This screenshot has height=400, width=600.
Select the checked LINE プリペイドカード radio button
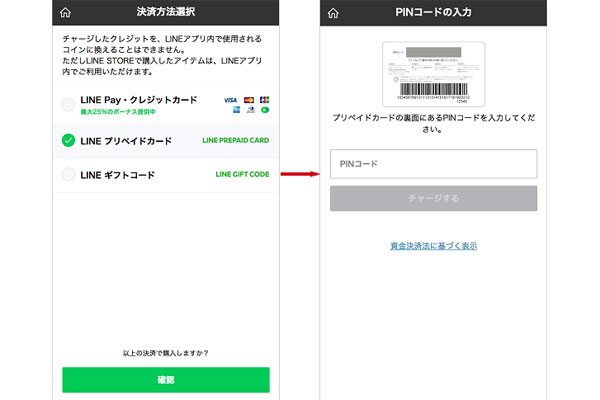(x=68, y=140)
